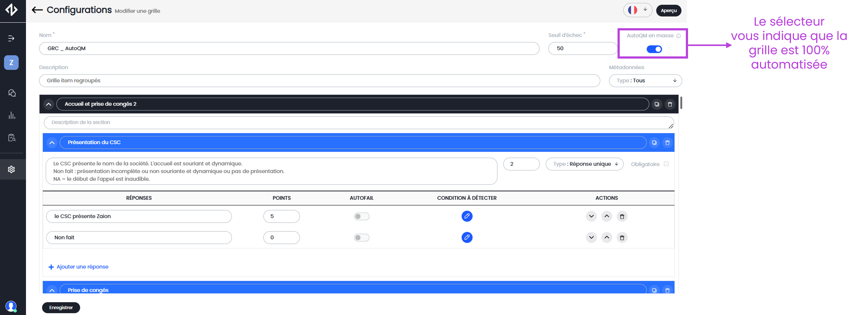Viewport: 868px width, 315px height.
Task: Move 'le CSC présente Zaion' response down
Action: (x=591, y=216)
